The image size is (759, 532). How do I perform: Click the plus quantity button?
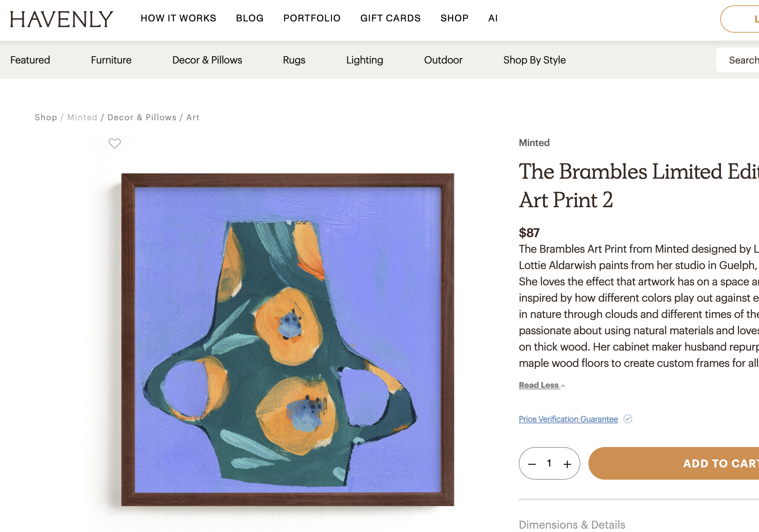pos(567,464)
